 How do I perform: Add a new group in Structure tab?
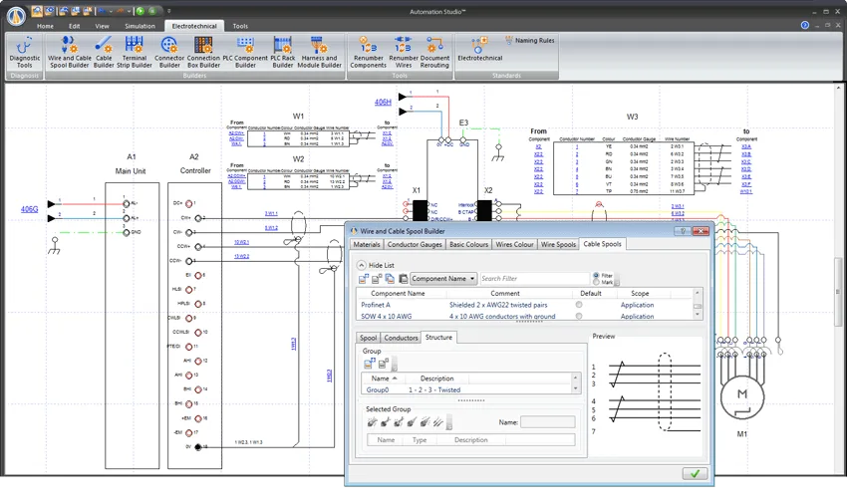click(x=370, y=364)
